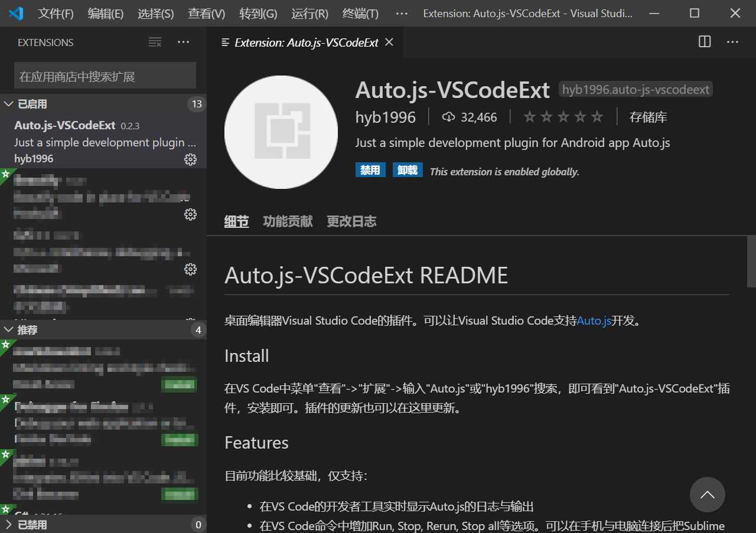Select the 细节 details tab
Screen dimensions: 756x533
click(x=236, y=221)
